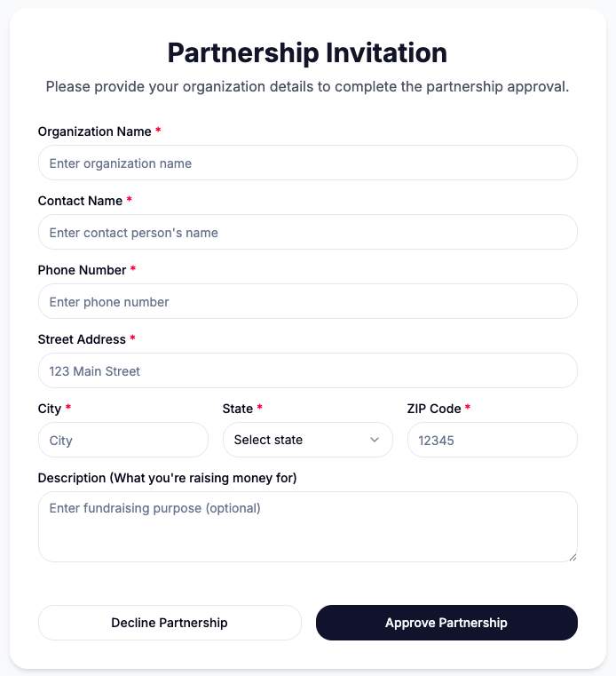This screenshot has height=676, width=616.
Task: Click the State field label
Action: [x=237, y=409]
